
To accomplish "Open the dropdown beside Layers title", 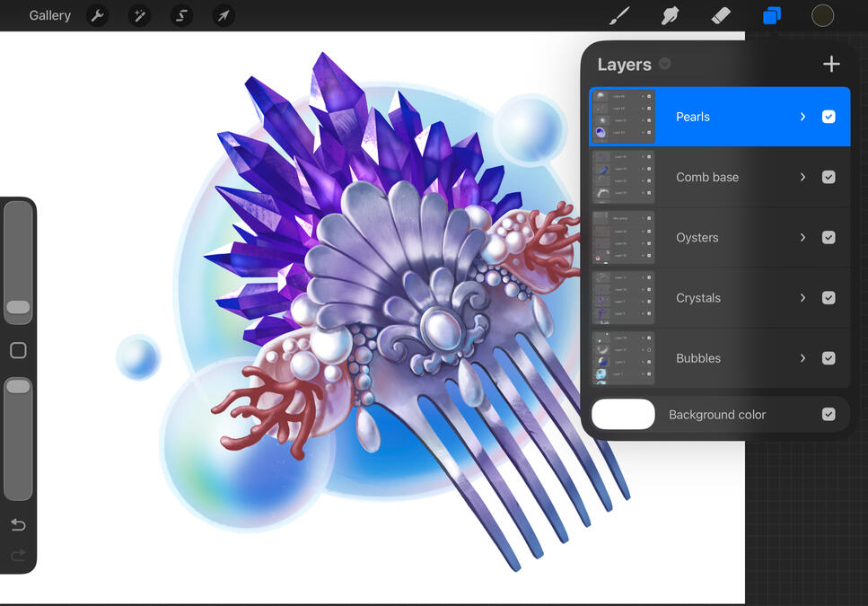I will click(x=665, y=64).
